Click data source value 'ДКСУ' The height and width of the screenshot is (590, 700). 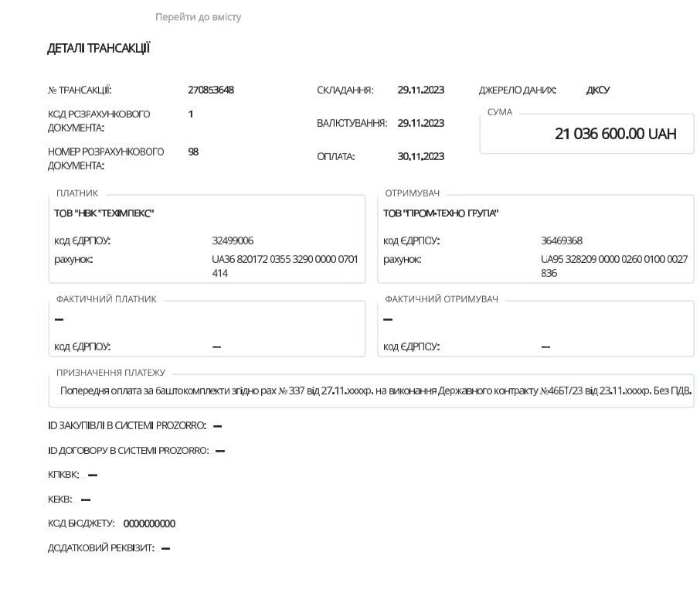click(598, 90)
